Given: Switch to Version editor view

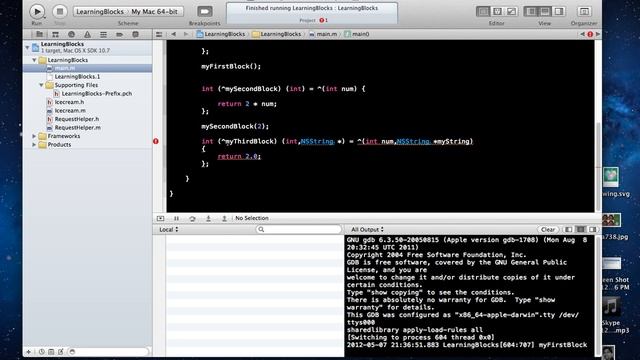Looking at the screenshot, I should point(511,11).
